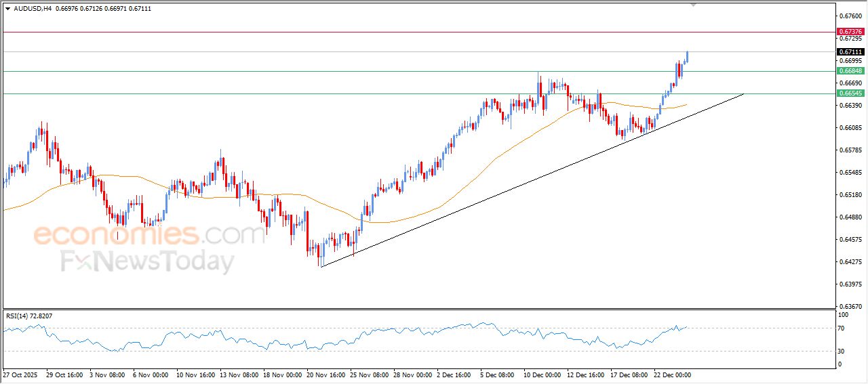Select the green 0.66545 price label
The width and height of the screenshot is (868, 384).
click(x=850, y=93)
